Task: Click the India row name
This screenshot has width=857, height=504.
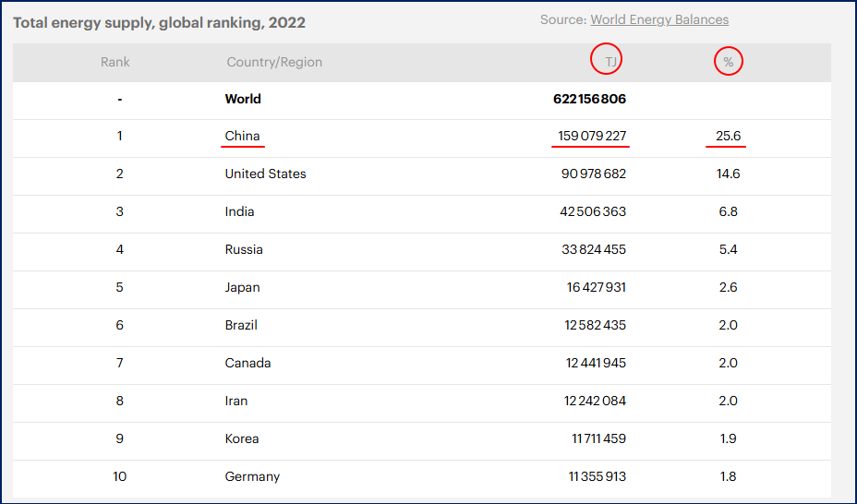Action: point(239,211)
